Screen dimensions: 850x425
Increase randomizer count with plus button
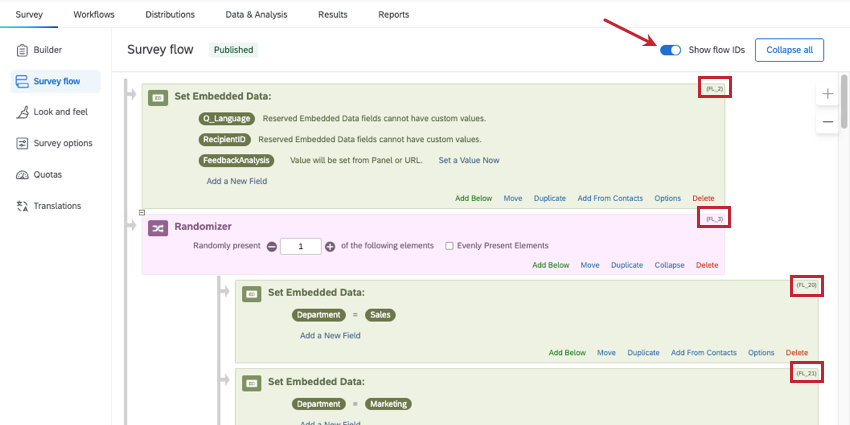click(330, 247)
